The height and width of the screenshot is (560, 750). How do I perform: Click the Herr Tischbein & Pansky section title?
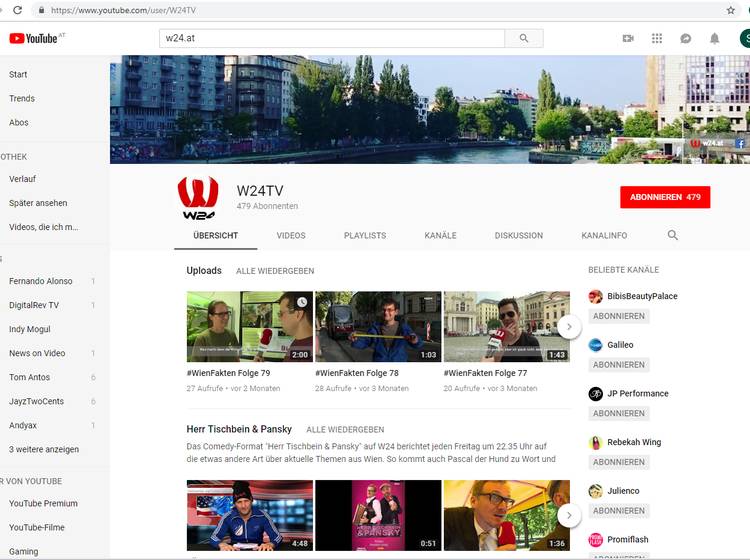pos(239,429)
